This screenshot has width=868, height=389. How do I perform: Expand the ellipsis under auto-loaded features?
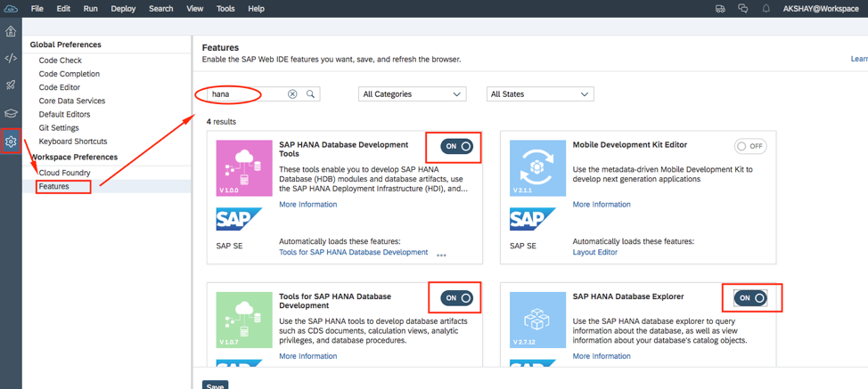coord(441,255)
